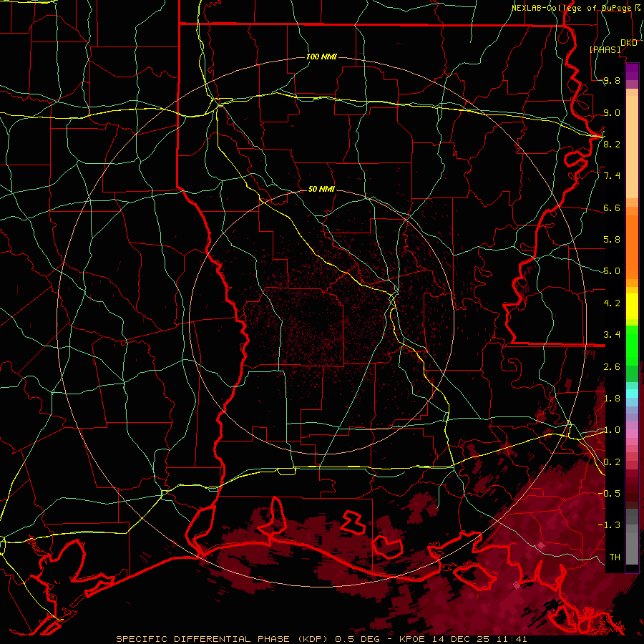Image resolution: width=644 pixels, height=644 pixels.
Task: Click the cyan segment of the color bar
Action: [632, 394]
